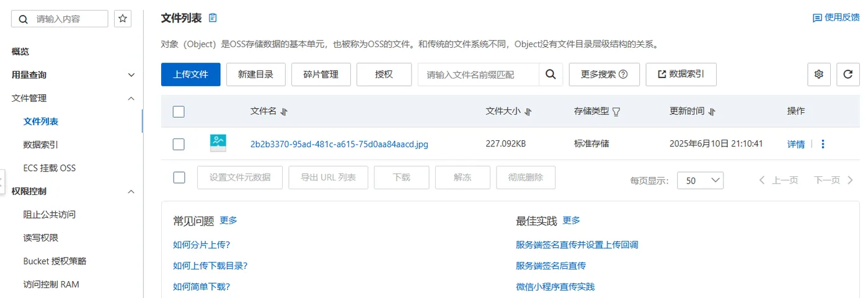Image resolution: width=868 pixels, height=298 pixels.
Task: Open 读写权限 sidebar item
Action: [41, 238]
